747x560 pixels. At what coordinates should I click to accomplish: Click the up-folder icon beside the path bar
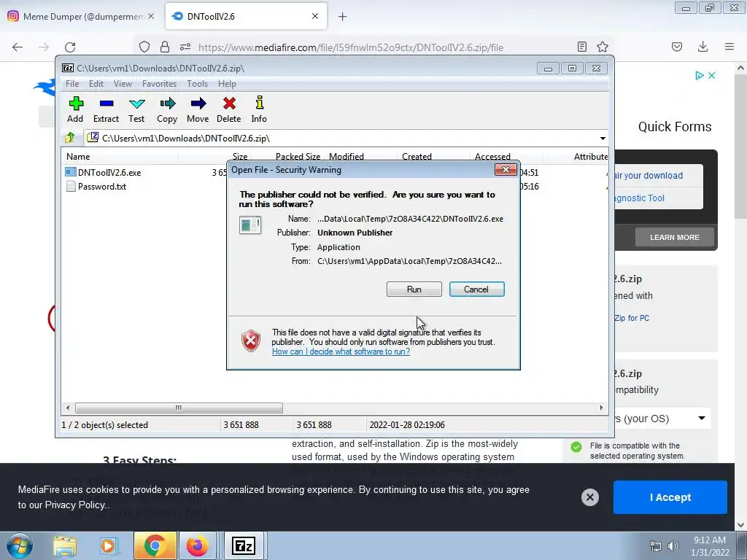click(x=70, y=138)
